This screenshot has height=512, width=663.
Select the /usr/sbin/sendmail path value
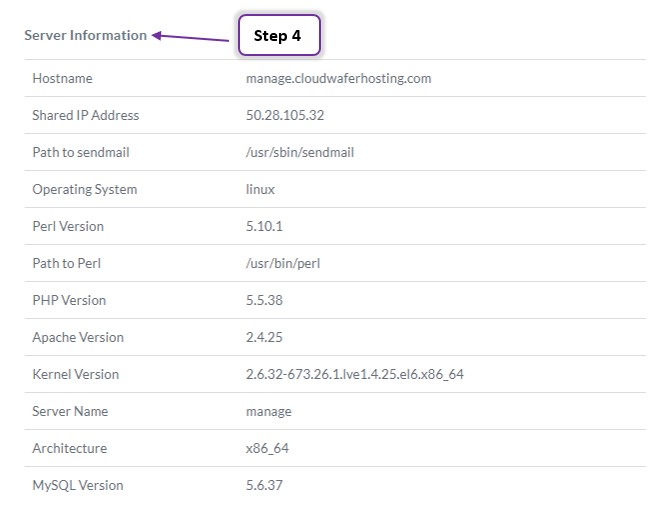click(300, 152)
